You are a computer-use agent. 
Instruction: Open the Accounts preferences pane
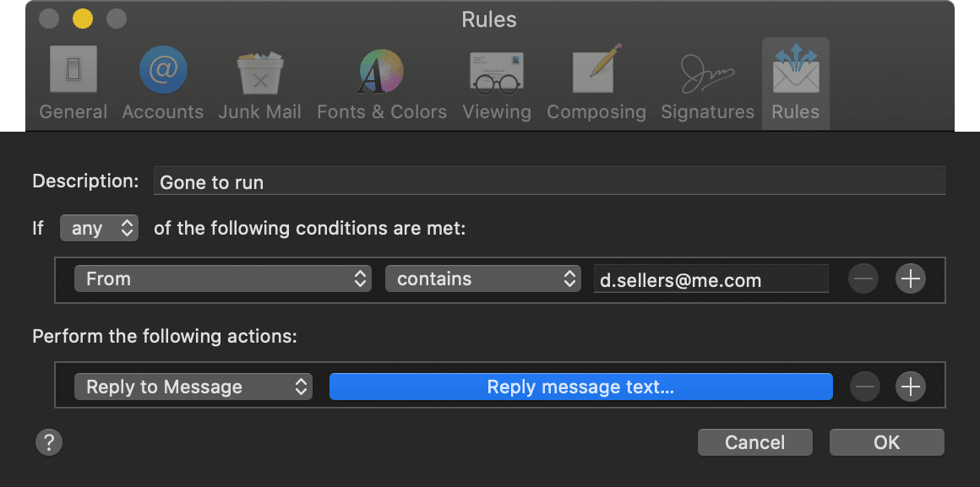[x=163, y=83]
